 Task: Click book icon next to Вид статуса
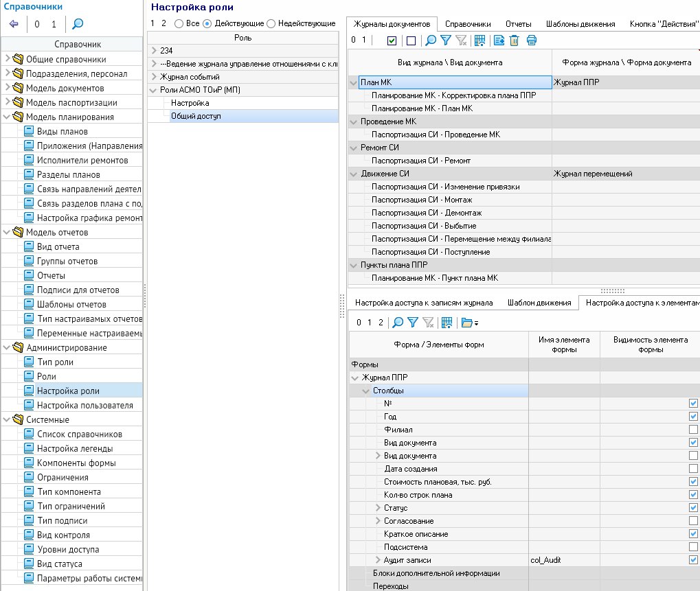coord(29,564)
